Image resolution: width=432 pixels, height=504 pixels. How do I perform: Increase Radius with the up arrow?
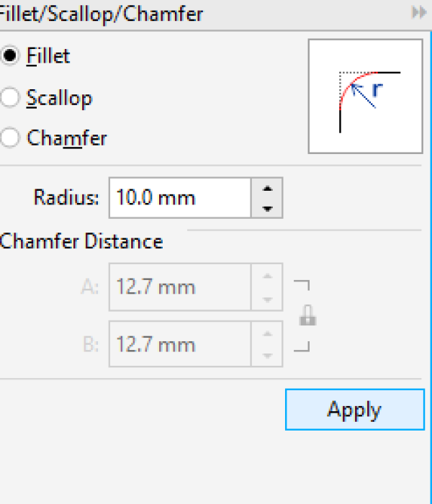coord(267,189)
